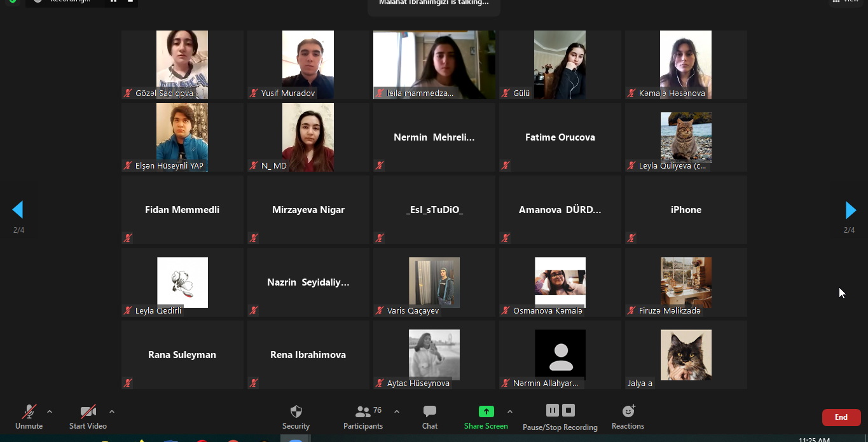This screenshot has height=442, width=868.
Task: Pause the meeting recording
Action: [552, 410]
